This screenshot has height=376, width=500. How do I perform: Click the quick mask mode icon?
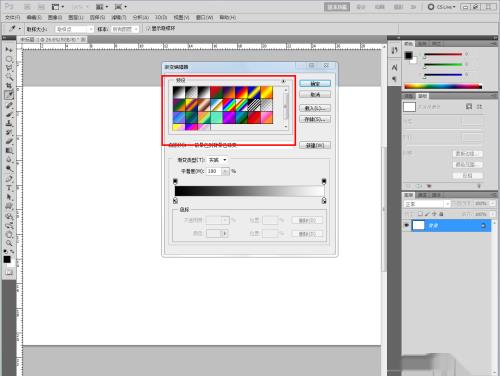tap(9, 272)
